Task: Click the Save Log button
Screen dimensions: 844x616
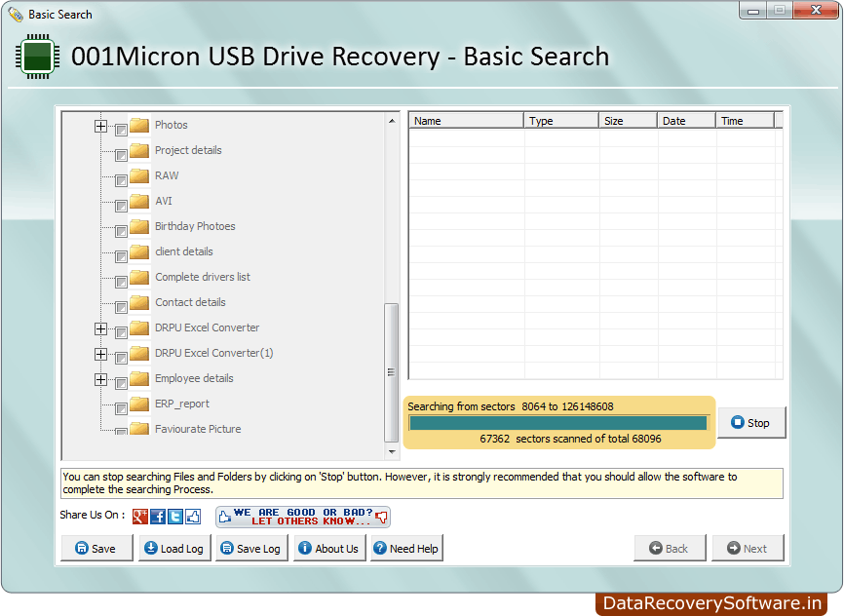Action: click(x=251, y=548)
